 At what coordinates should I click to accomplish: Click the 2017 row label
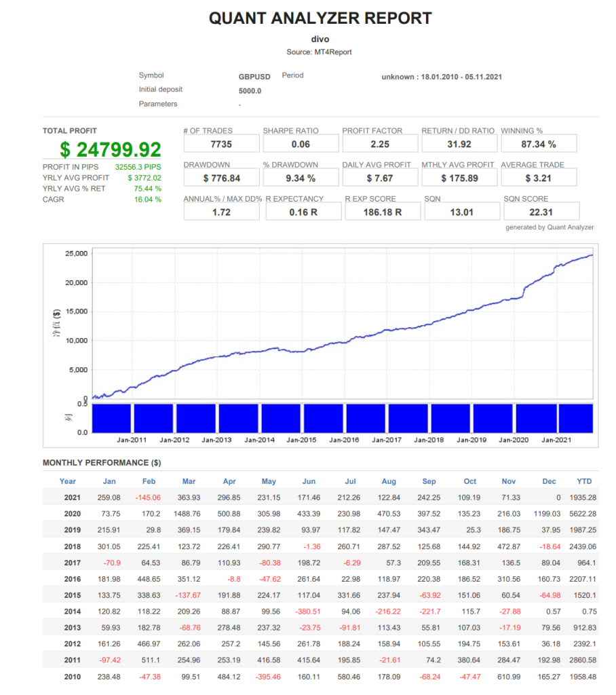(72, 563)
